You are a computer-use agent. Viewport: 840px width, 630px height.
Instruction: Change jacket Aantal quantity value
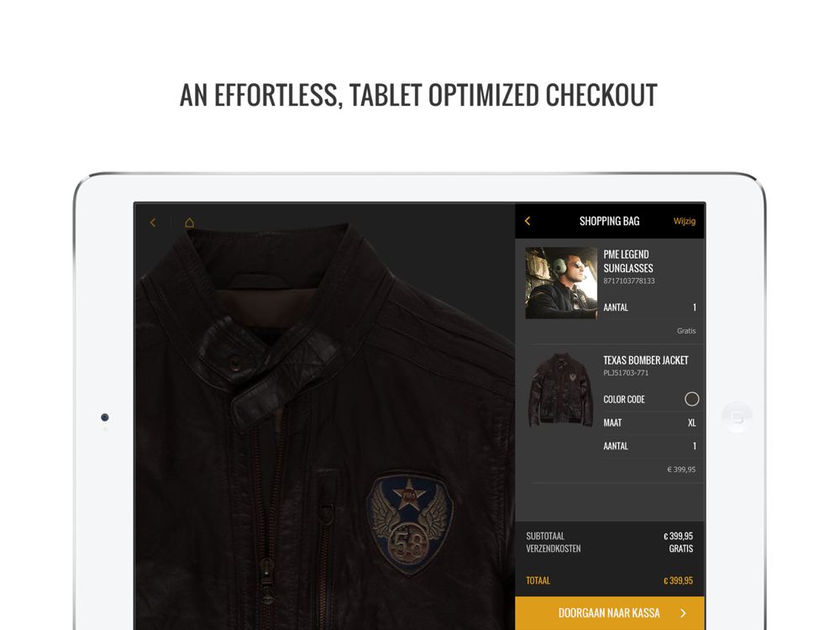[695, 446]
